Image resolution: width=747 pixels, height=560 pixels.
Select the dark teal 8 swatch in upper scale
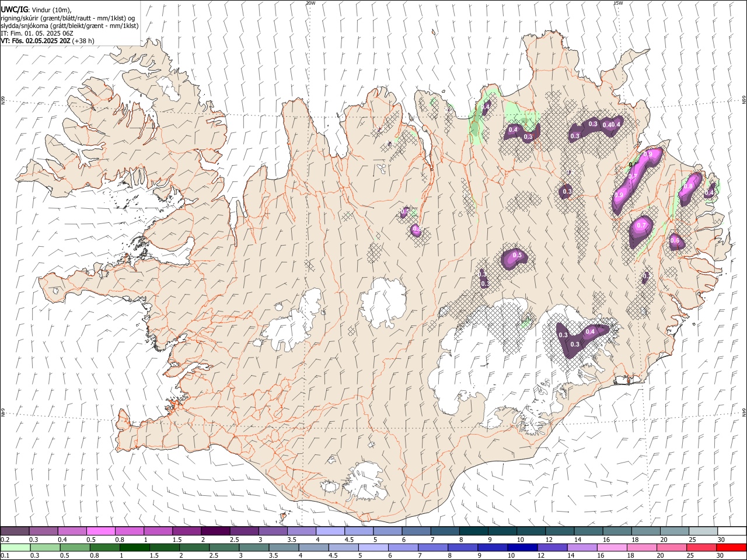coord(474,531)
